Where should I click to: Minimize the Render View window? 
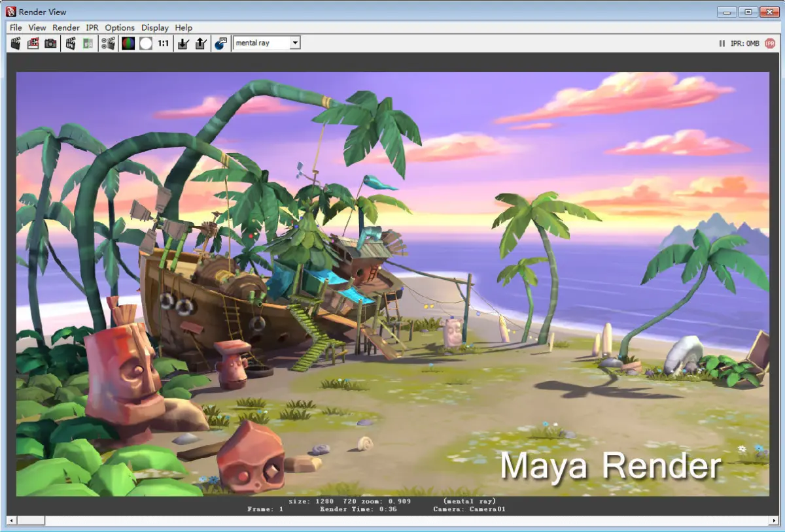(728, 11)
